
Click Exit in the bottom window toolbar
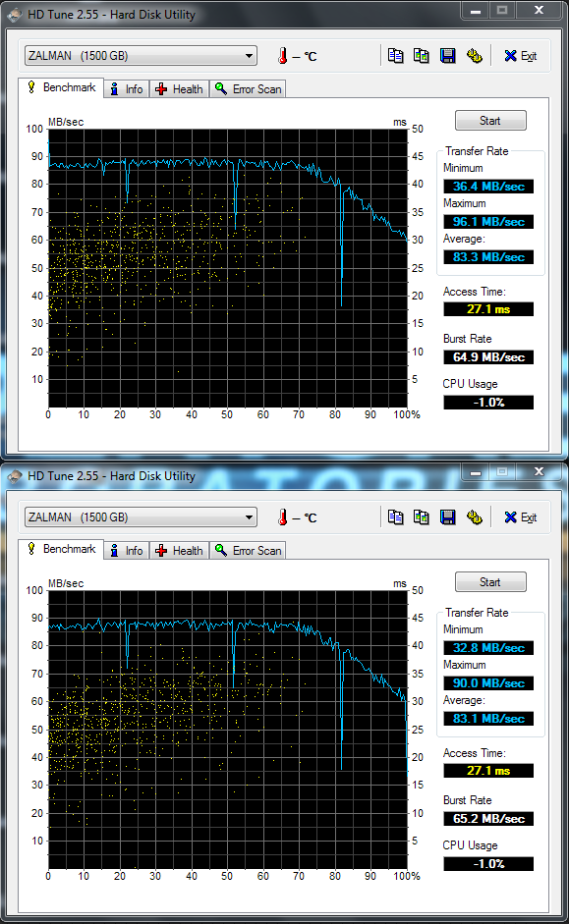[520, 517]
